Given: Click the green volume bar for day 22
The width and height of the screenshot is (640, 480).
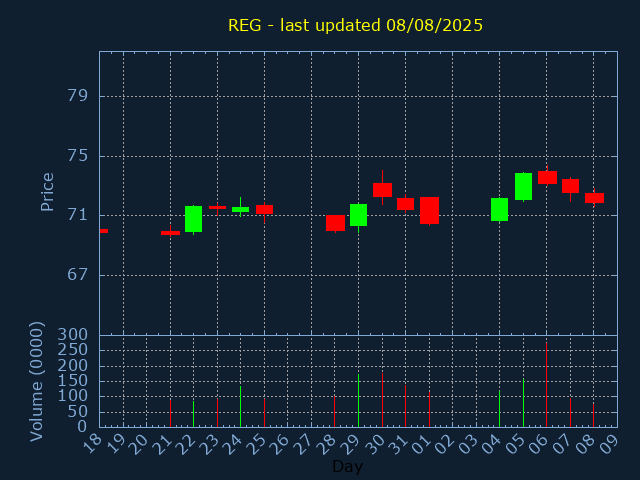Looking at the screenshot, I should [x=193, y=414].
